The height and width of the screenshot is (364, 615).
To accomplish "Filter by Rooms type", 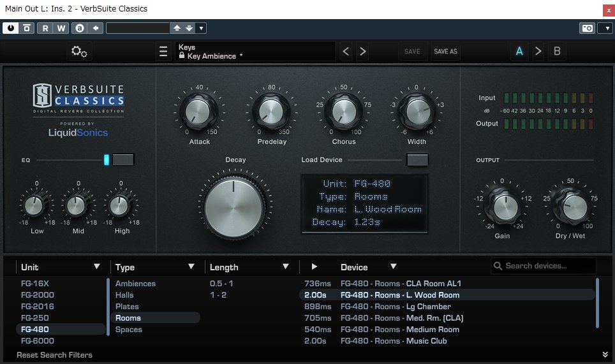I will tap(156, 317).
